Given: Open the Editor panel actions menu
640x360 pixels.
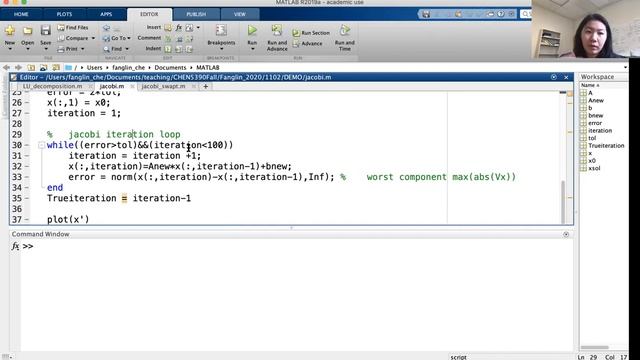Looking at the screenshot, I should pyautogui.click(x=553, y=77).
